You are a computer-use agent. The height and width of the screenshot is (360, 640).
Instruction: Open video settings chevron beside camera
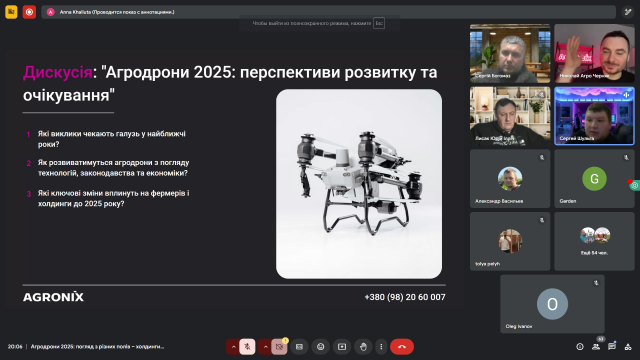pyautogui.click(x=265, y=347)
